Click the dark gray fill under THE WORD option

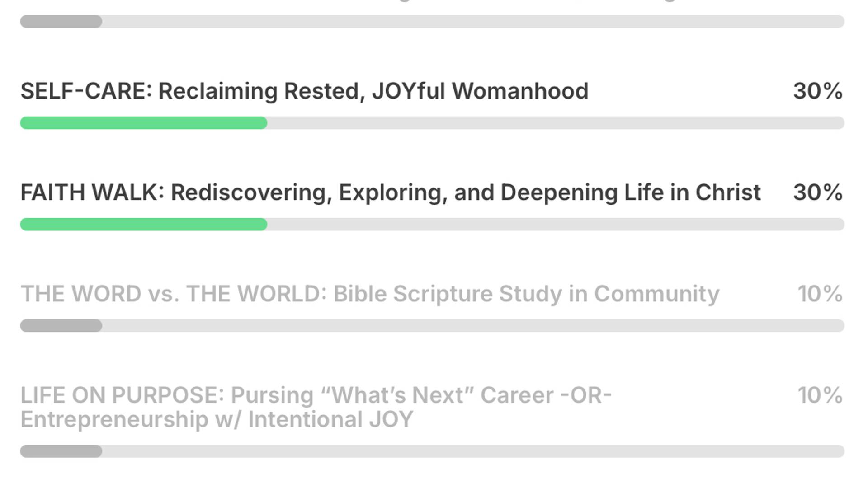click(x=61, y=326)
